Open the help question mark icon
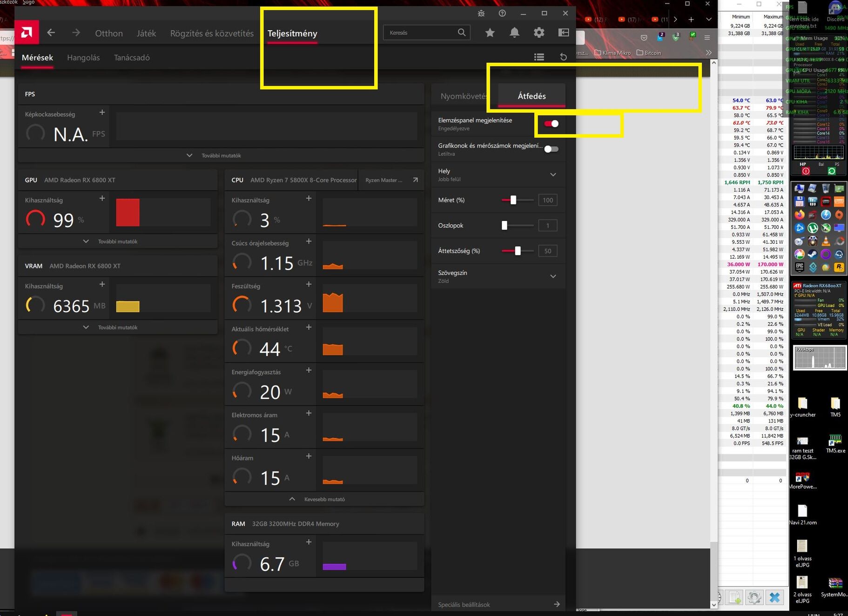The width and height of the screenshot is (848, 616). click(502, 13)
